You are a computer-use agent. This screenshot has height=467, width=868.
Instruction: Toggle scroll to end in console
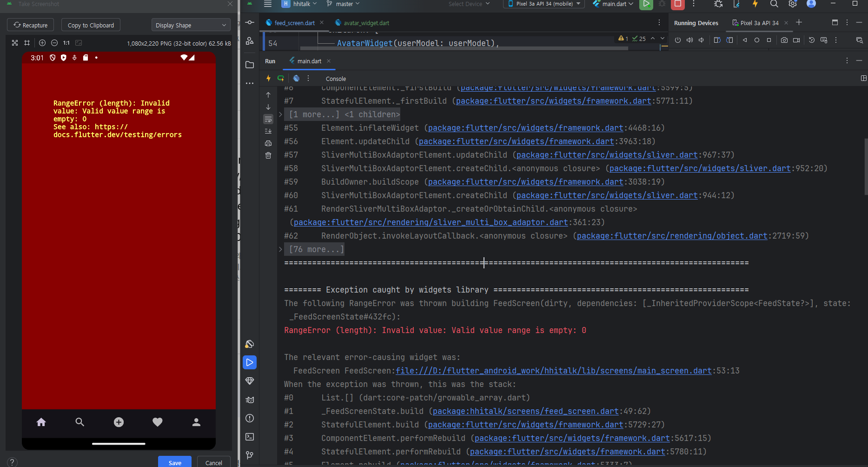[268, 131]
